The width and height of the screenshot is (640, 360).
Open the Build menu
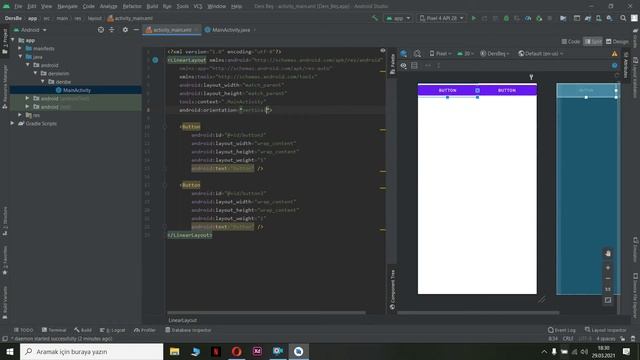pyautogui.click(x=152, y=6)
